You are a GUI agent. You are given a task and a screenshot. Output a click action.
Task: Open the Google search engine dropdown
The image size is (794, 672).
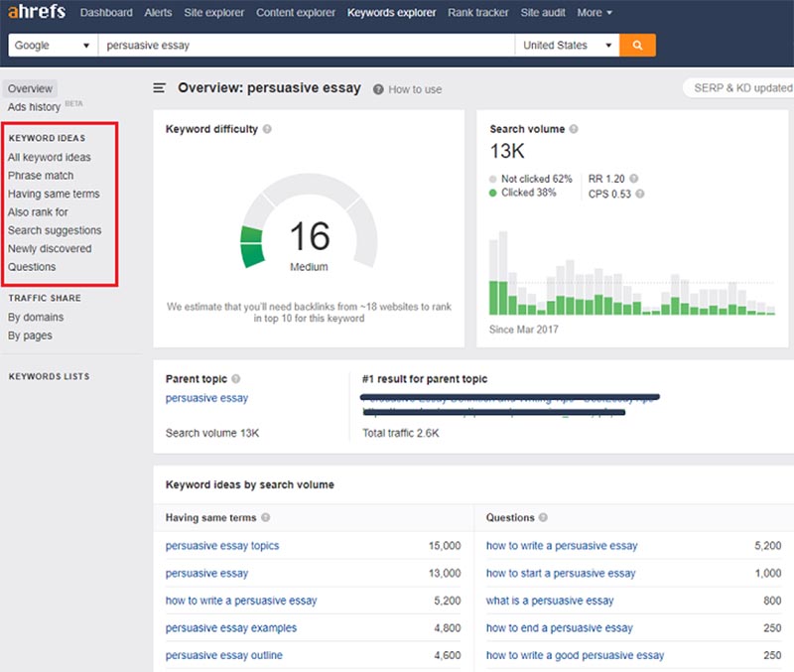(53, 45)
